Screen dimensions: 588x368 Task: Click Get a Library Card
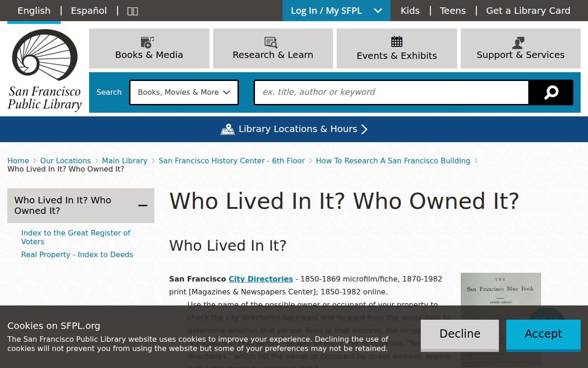tap(528, 11)
